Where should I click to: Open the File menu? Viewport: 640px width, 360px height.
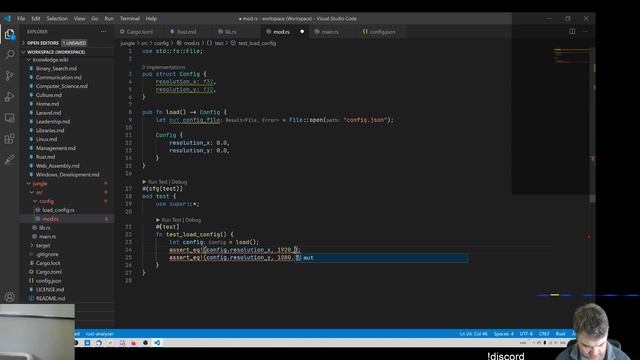[x=21, y=18]
